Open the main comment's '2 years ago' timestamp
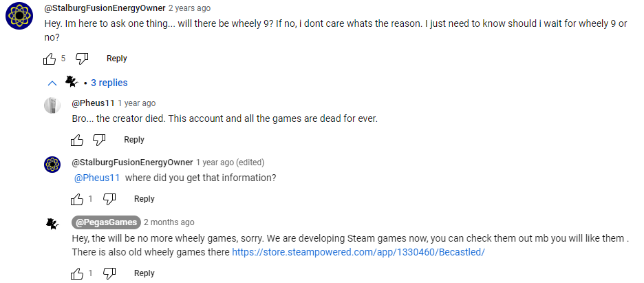The height and width of the screenshot is (283, 644). (x=191, y=8)
